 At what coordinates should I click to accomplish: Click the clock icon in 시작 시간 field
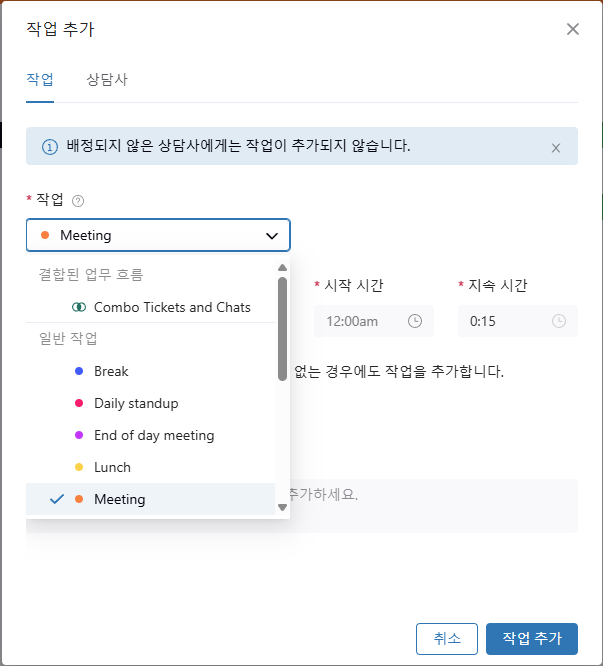pos(415,321)
